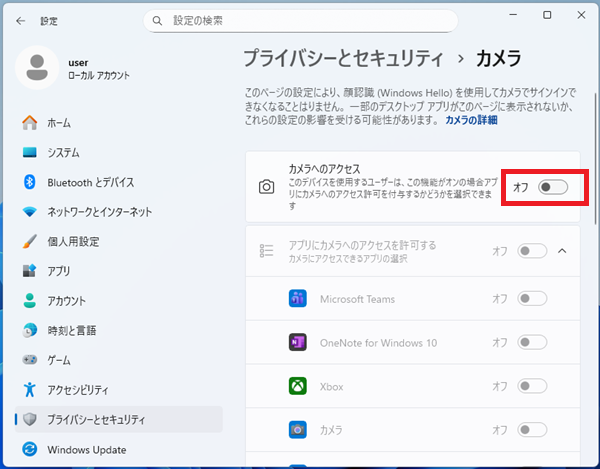Click the 設定の検索 search box
600x469 pixels.
tap(300, 21)
